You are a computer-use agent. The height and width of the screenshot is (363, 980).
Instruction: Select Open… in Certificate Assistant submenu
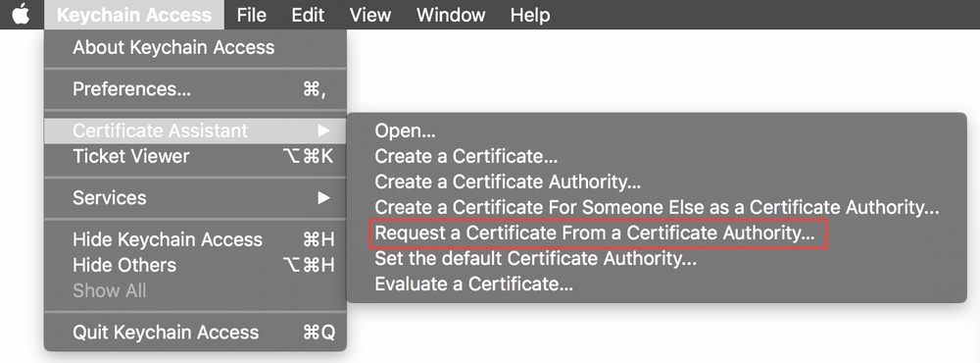point(657,130)
